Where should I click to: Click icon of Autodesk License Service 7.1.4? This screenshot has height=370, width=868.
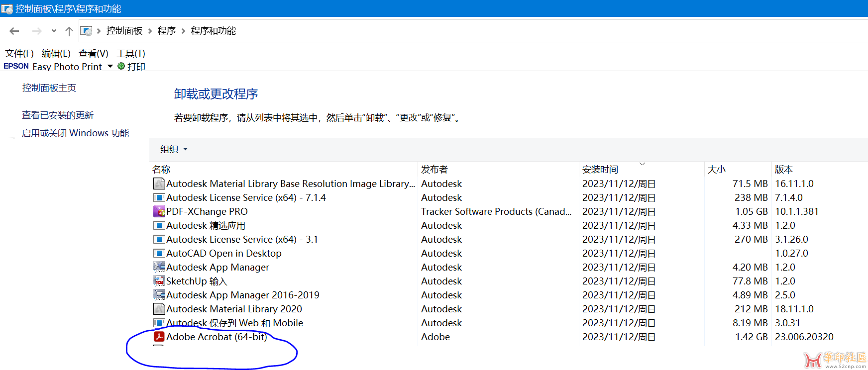pos(159,197)
